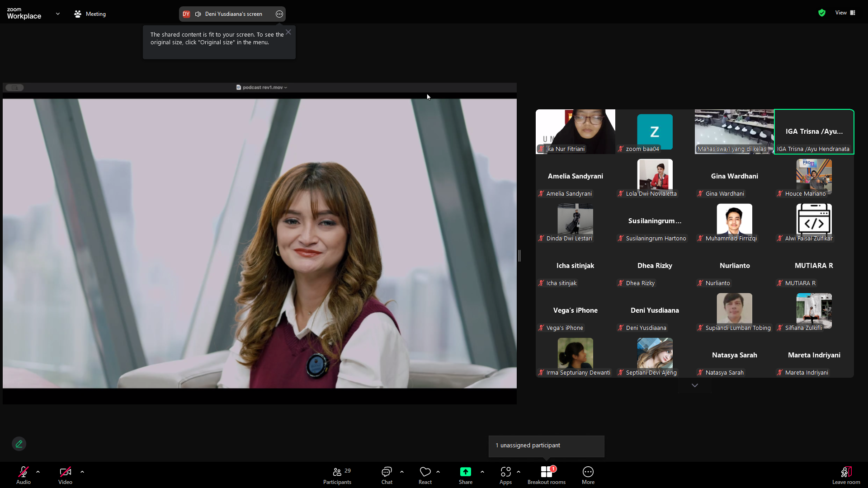Open the annotation pencil tool
This screenshot has width=868, height=488.
coord(19,444)
